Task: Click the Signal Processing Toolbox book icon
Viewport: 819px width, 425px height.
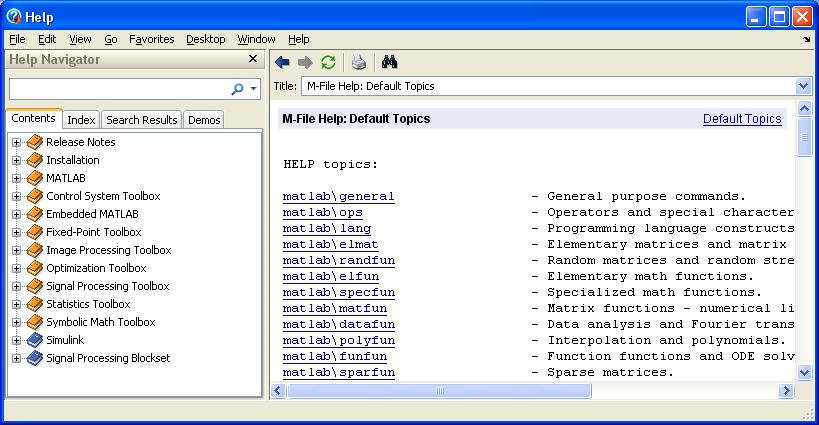Action: pyautogui.click(x=34, y=286)
